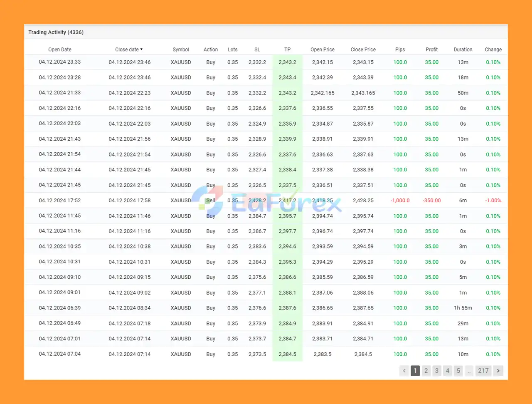Screen dimensions: 532x404
Task: Click close date 04.12.2024 08:34
Action: click(130, 308)
